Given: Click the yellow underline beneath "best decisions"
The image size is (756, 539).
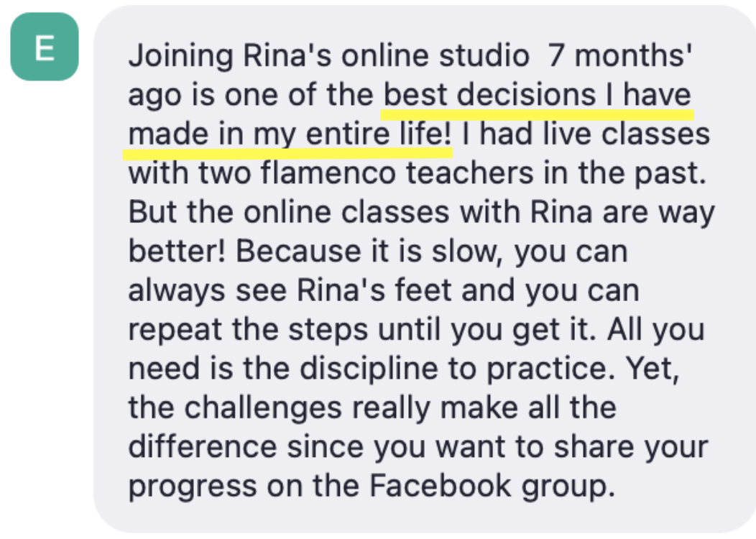Looking at the screenshot, I should [x=537, y=115].
